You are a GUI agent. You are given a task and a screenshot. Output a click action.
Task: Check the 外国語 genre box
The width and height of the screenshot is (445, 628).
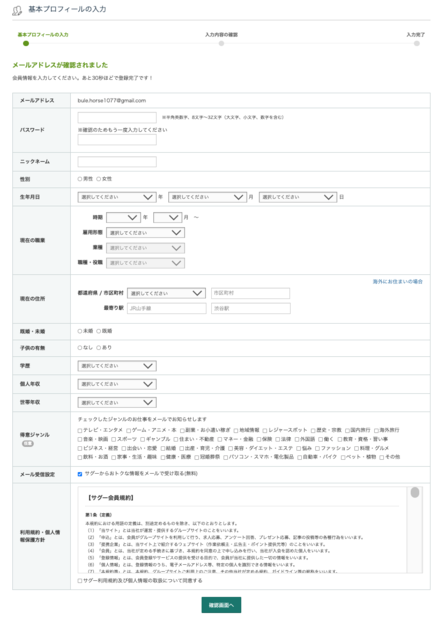(x=297, y=439)
